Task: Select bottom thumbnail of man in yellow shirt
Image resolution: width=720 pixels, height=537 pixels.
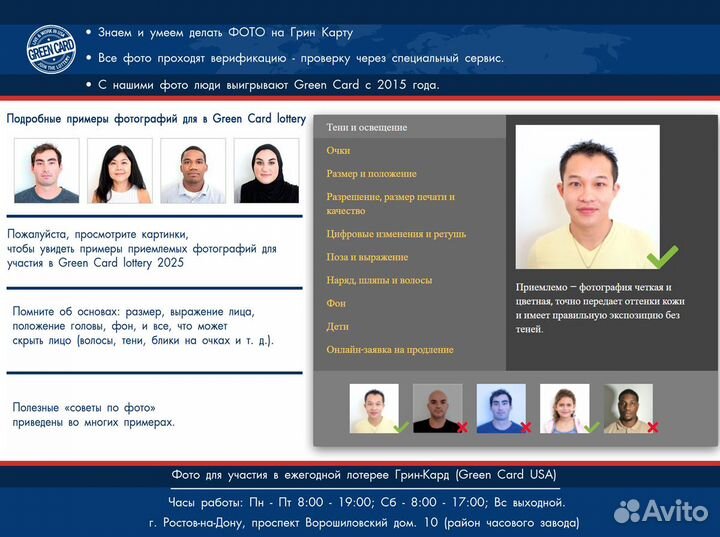Action: [374, 408]
